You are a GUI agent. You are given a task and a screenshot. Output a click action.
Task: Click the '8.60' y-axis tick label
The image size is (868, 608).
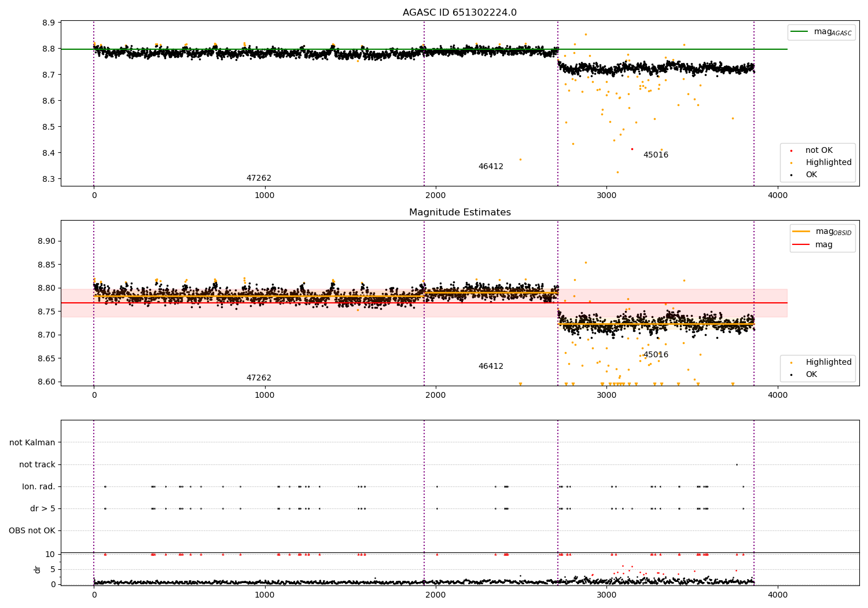[46, 382]
